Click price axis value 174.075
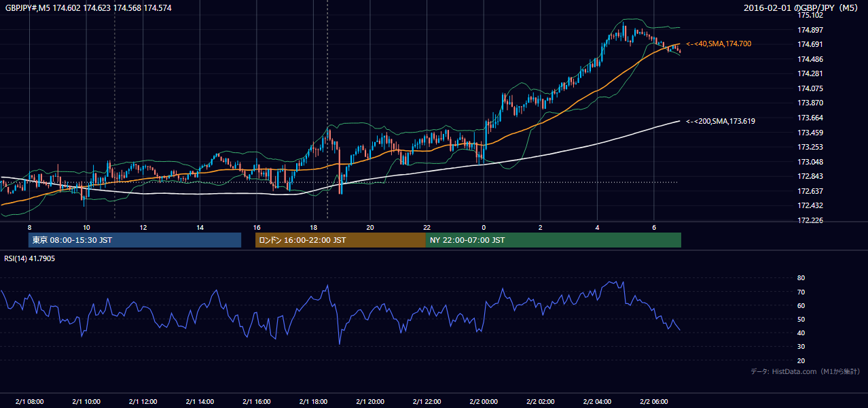 pos(810,88)
